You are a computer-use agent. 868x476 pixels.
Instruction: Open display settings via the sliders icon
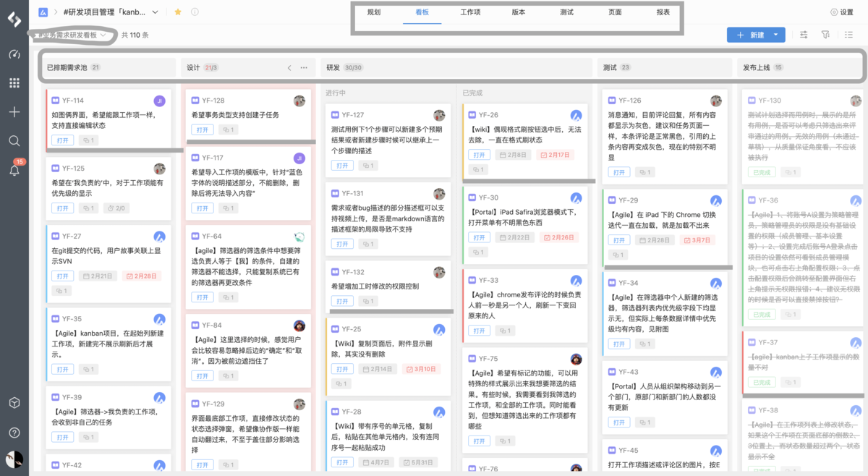pyautogui.click(x=803, y=35)
